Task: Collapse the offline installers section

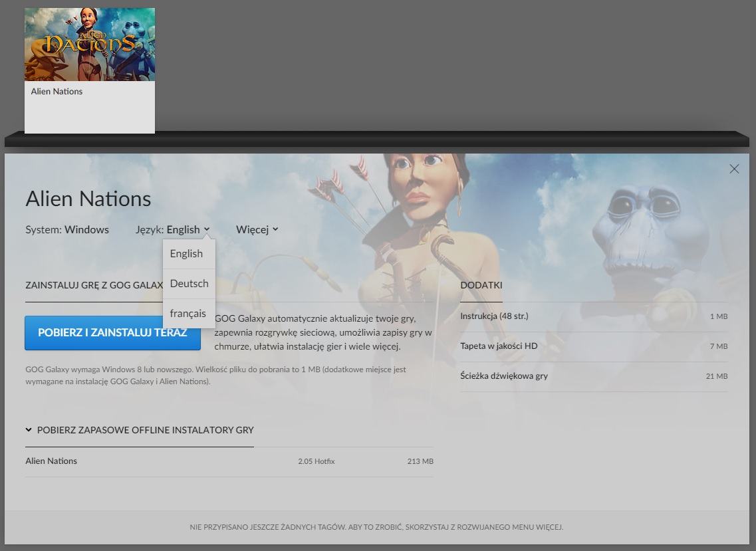Action: 140,430
